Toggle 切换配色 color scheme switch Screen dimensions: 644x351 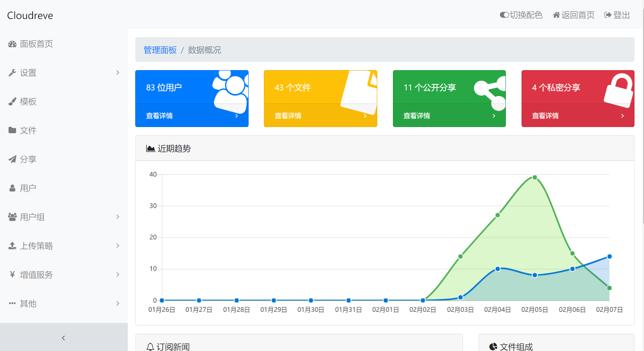504,15
